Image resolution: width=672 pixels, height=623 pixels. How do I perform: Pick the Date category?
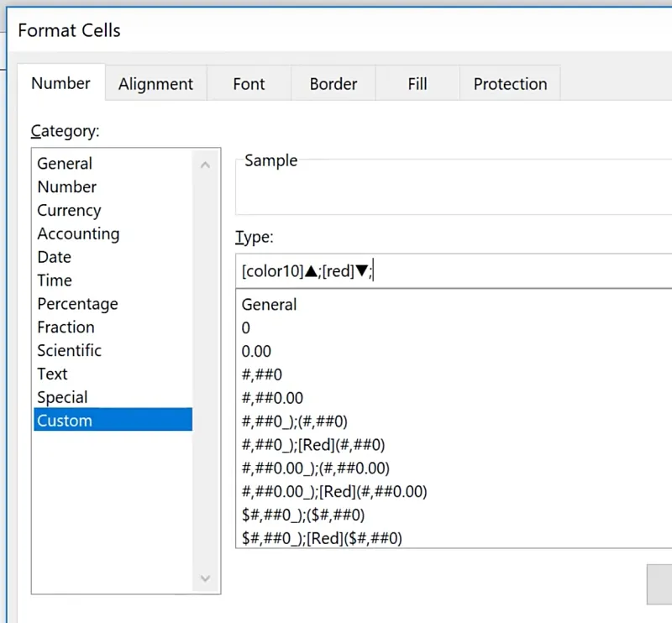coord(54,258)
